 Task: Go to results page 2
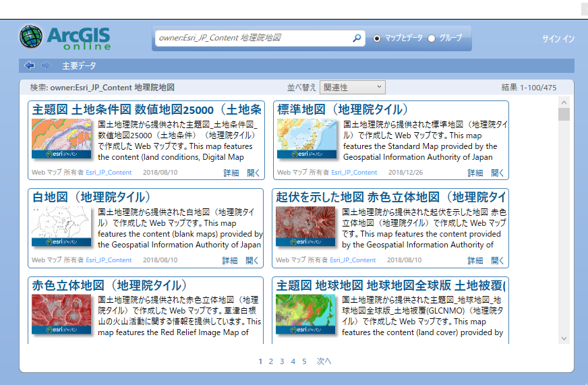(271, 361)
